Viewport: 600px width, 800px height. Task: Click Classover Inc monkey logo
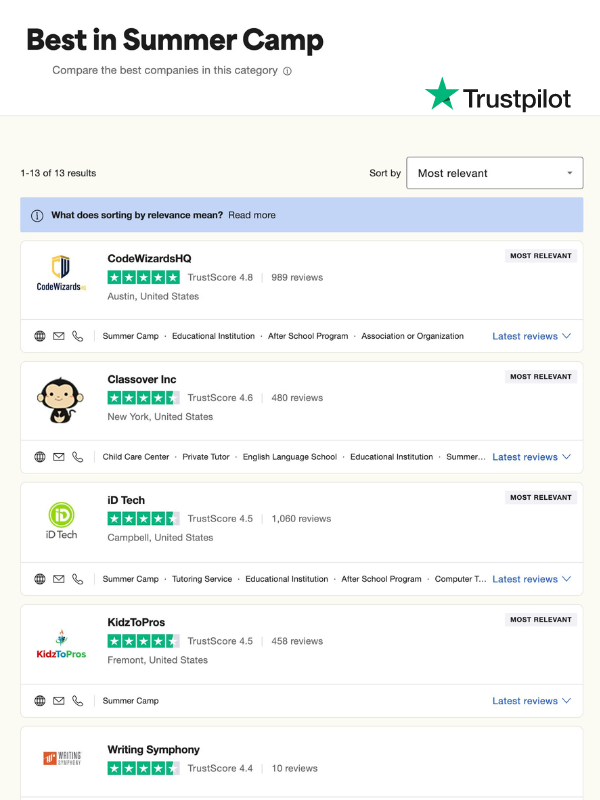click(60, 401)
